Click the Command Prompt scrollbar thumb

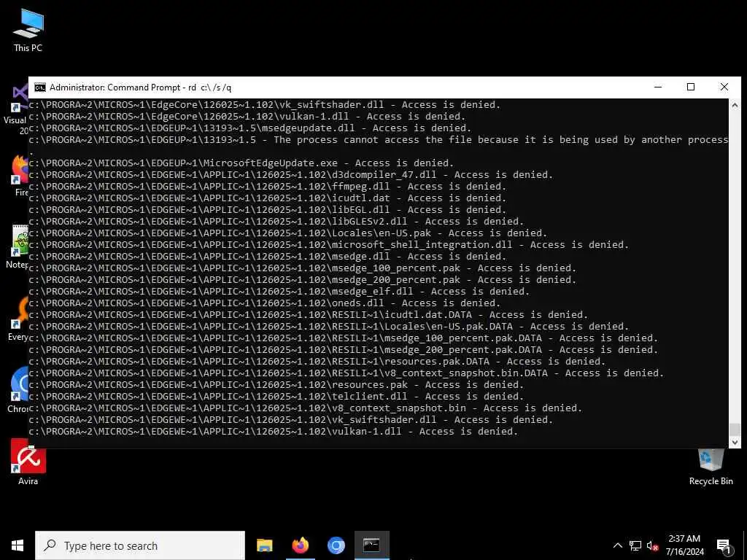(735, 429)
